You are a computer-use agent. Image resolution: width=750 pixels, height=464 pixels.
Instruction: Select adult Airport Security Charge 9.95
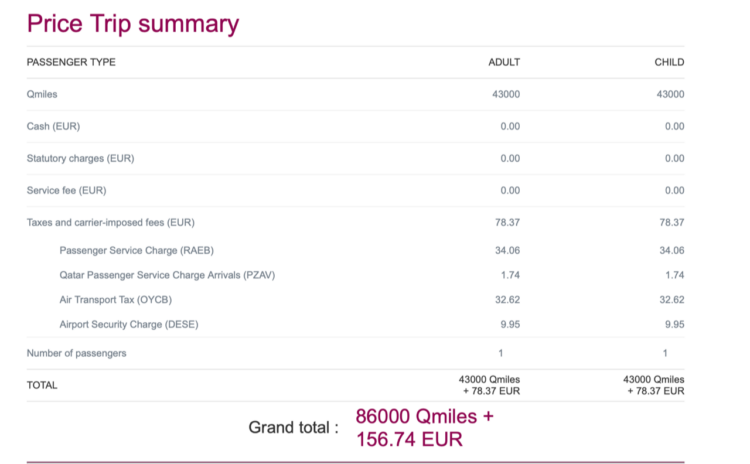click(x=510, y=324)
